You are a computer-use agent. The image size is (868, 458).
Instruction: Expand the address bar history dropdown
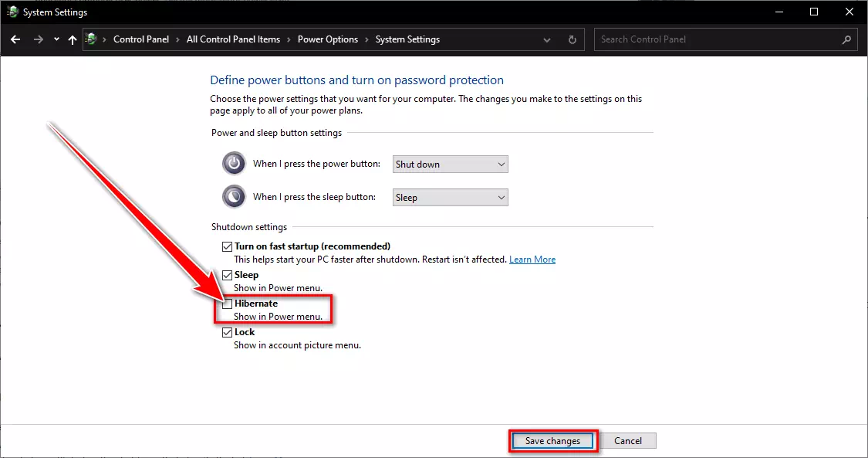pos(547,39)
